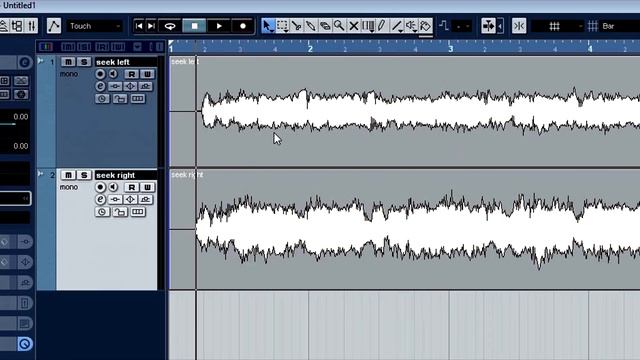640x360 pixels.
Task: Open channel settings for seek left
Action: (100, 86)
